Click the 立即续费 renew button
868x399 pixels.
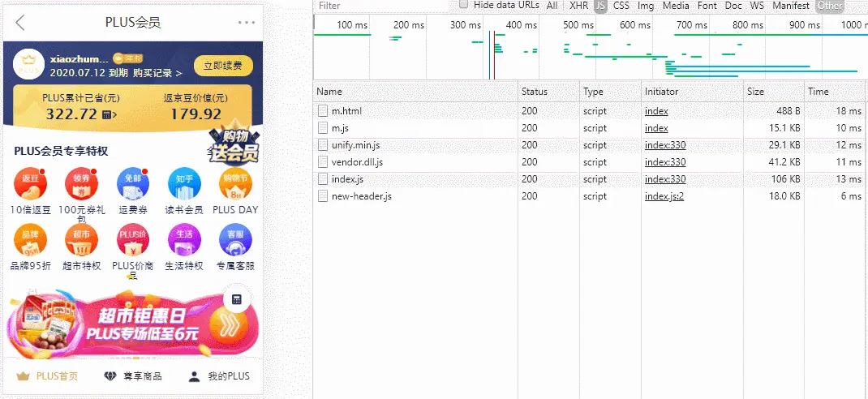tap(223, 66)
